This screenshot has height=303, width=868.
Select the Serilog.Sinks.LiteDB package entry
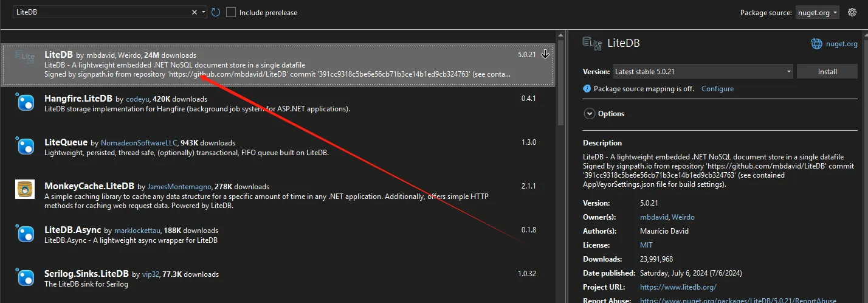[274, 279]
